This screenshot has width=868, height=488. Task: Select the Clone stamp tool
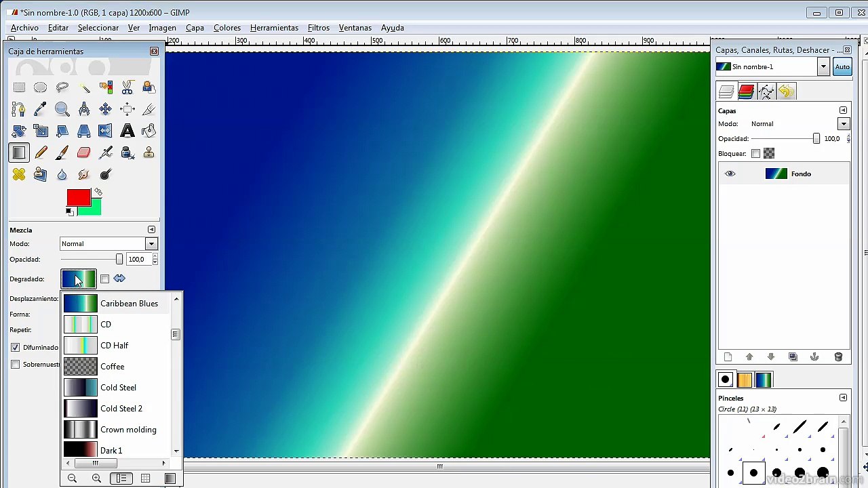(x=149, y=152)
